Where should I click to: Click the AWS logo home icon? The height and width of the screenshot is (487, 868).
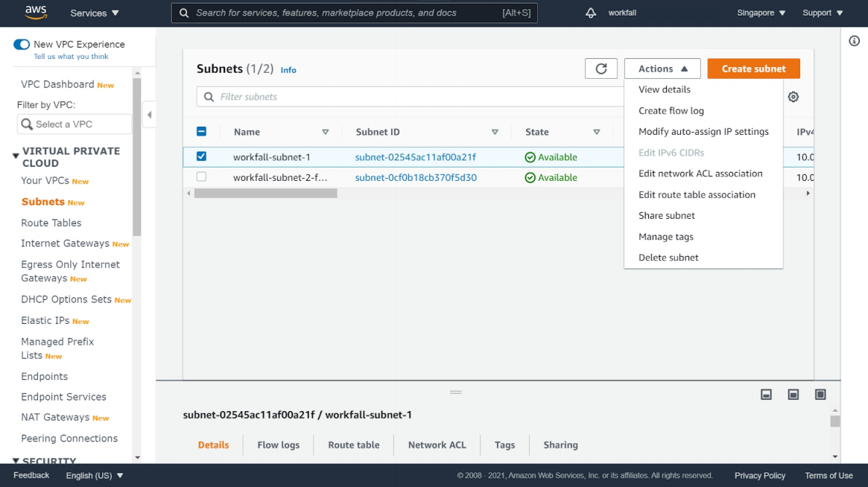[x=36, y=13]
